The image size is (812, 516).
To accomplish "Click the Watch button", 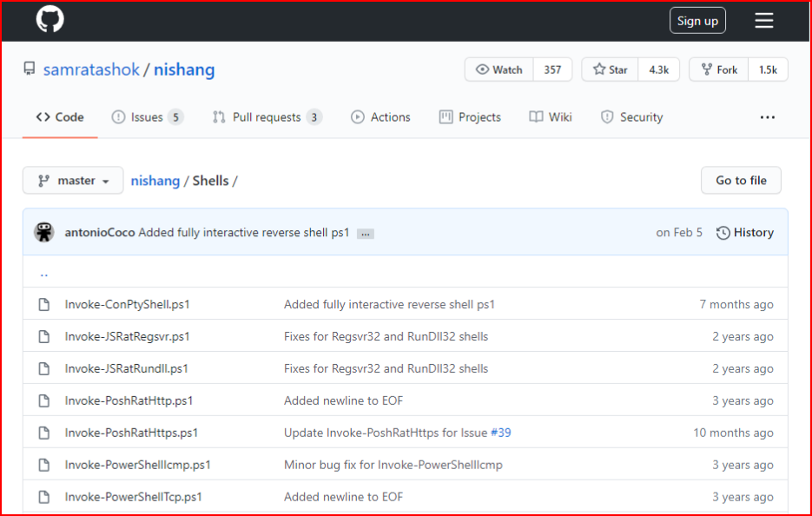I will point(499,69).
